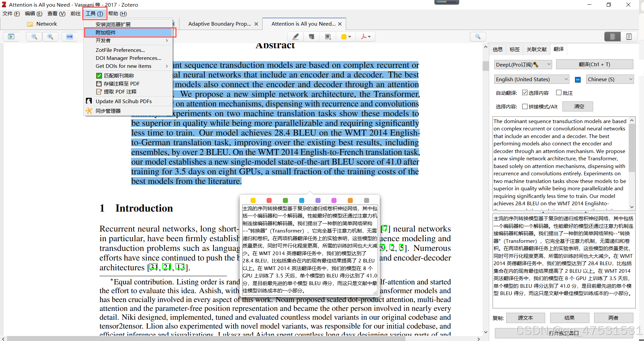This screenshot has width=644, height=341.
Task: Open ZotFile Preferences...
Action: [128, 50]
